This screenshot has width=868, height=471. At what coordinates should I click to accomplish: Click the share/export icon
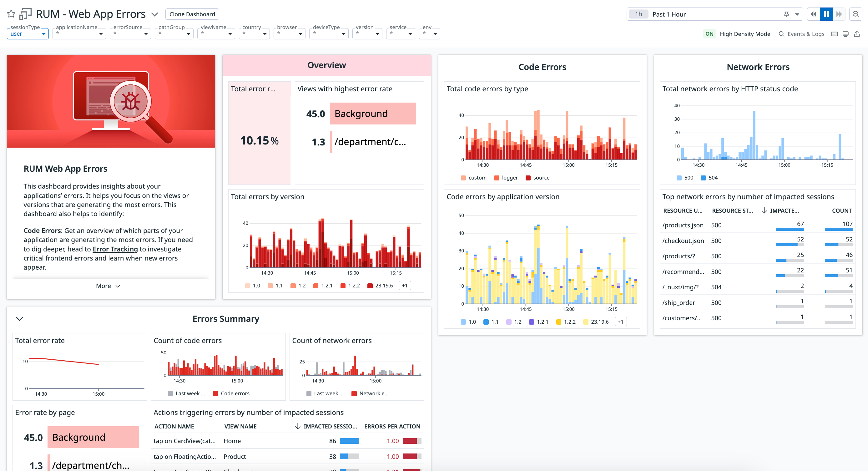point(857,34)
